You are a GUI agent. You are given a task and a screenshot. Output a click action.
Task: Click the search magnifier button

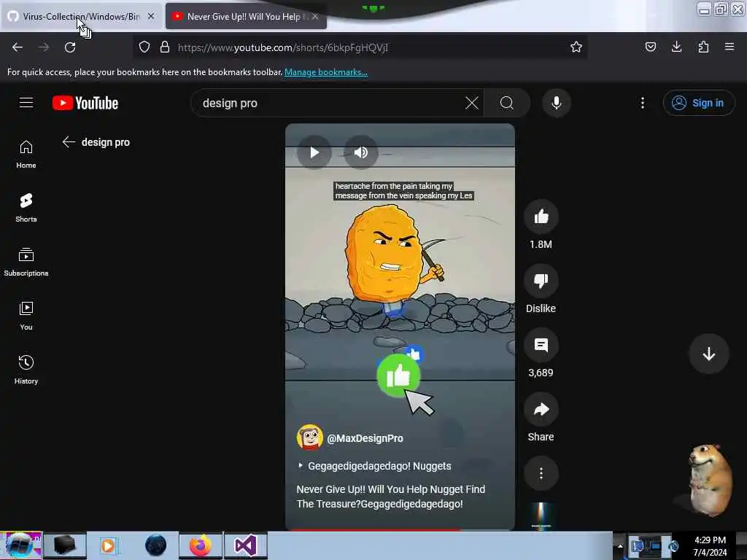(507, 103)
